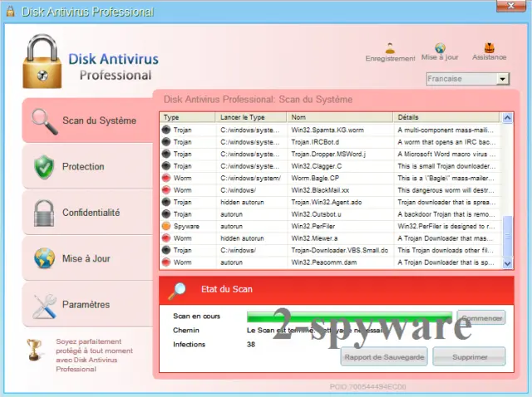Click the Commencer button
Image resolution: width=532 pixels, height=397 pixels.
coord(481,318)
